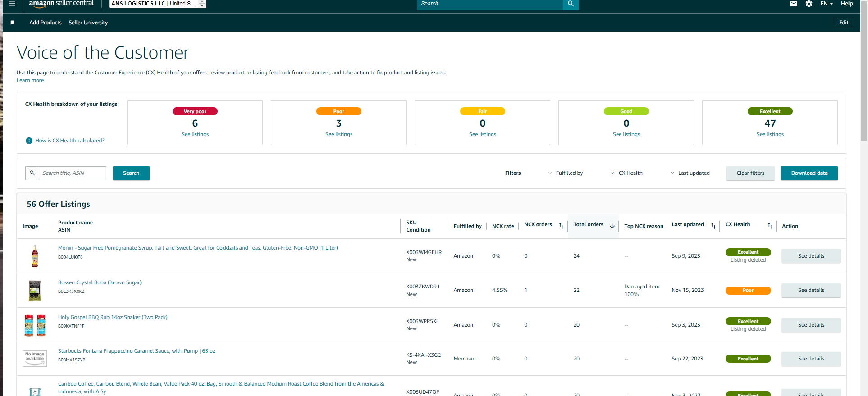The height and width of the screenshot is (396, 868).
Task: Click the bookmark flag icon
Action: [13, 23]
